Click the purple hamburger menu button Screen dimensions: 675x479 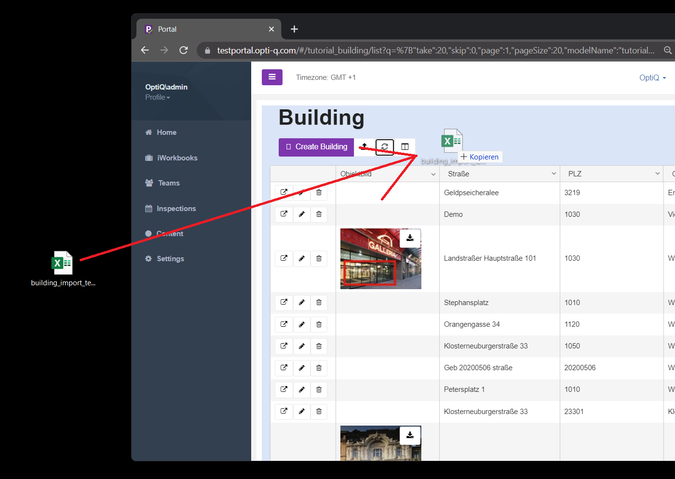[x=272, y=77]
